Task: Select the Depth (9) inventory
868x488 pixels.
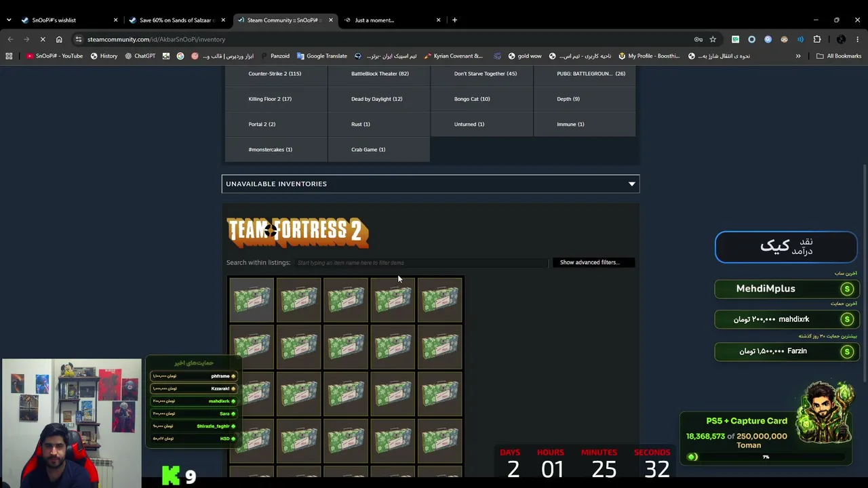Action: 585,99
